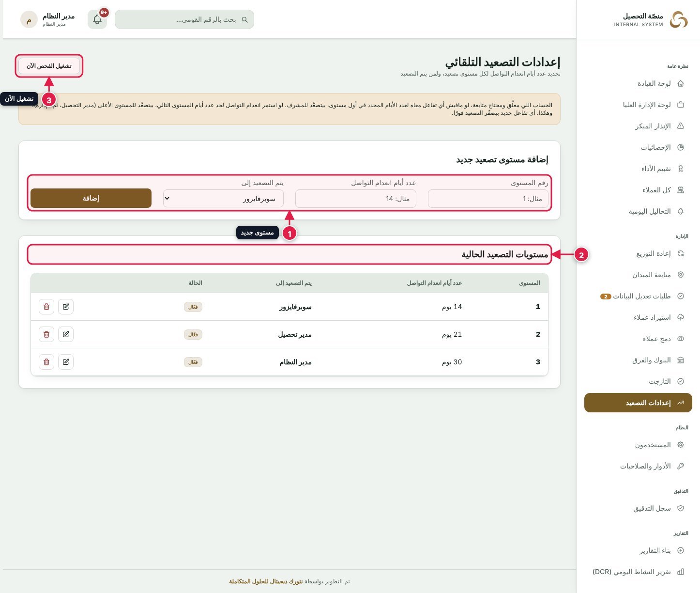This screenshot has height=593, width=700.
Task: Delete the مدير تحصيل escalation level
Action: pyautogui.click(x=46, y=334)
